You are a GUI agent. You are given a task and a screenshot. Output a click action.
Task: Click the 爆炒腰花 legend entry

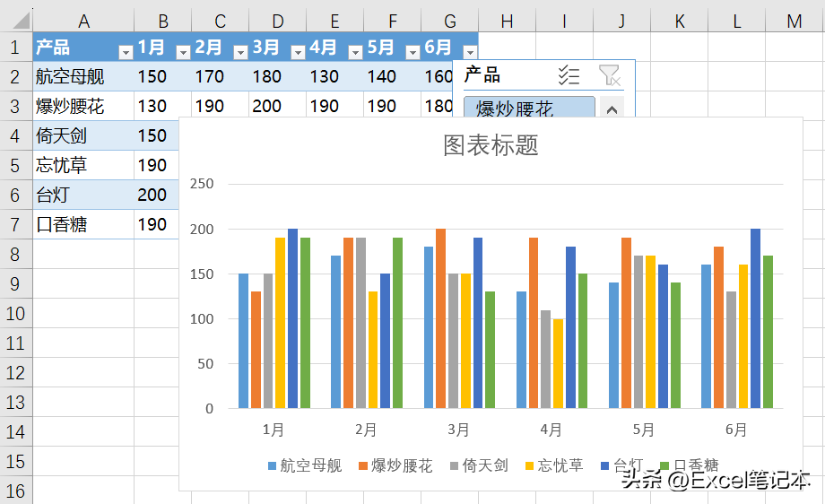pyautogui.click(x=395, y=465)
